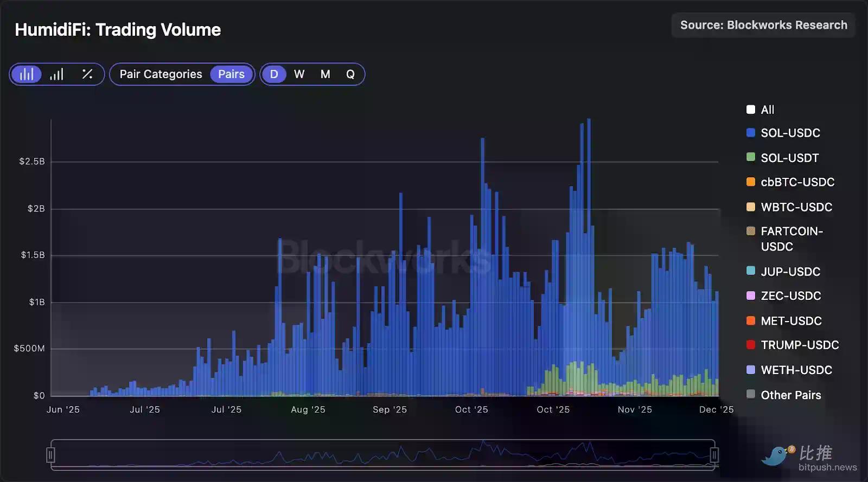Select daily (D) interval
Viewport: 868px width, 482px height.
[274, 74]
